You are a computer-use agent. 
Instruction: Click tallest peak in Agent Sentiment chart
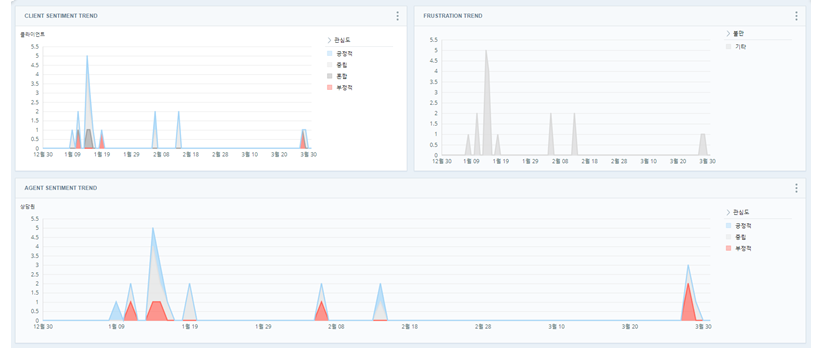coord(153,229)
